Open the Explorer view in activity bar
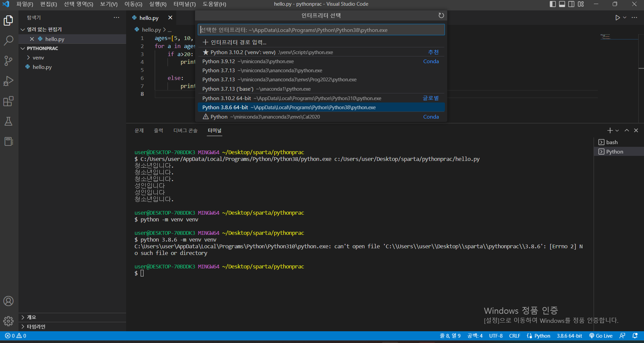 (8, 20)
